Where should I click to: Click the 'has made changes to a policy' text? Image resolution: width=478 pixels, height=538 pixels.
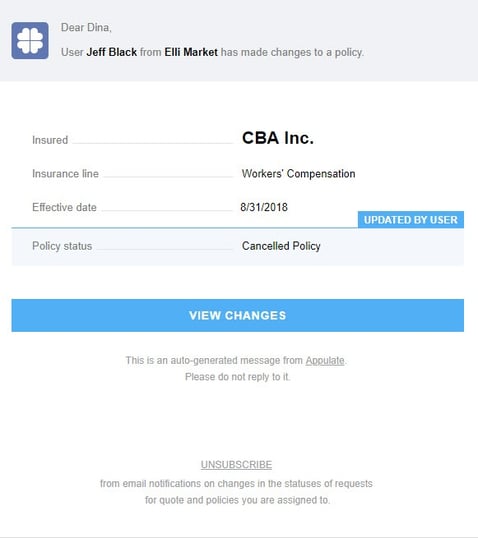(x=292, y=52)
